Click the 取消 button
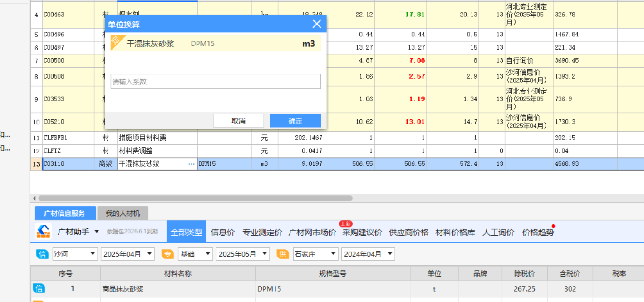The image size is (644, 302). click(x=238, y=121)
